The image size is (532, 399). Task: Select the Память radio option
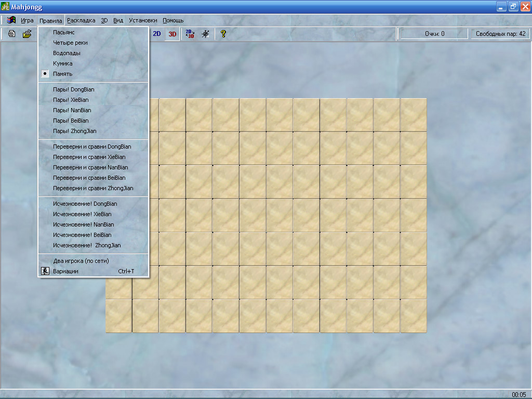click(94, 74)
